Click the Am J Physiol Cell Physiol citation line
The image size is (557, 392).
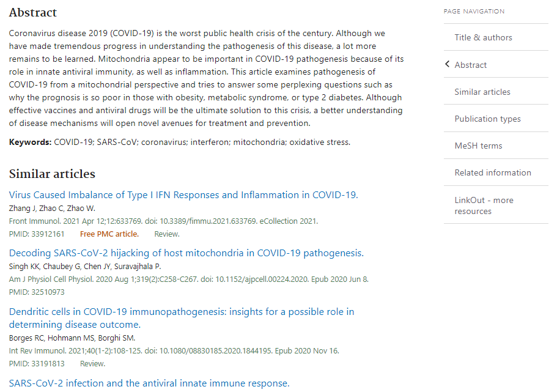189,279
